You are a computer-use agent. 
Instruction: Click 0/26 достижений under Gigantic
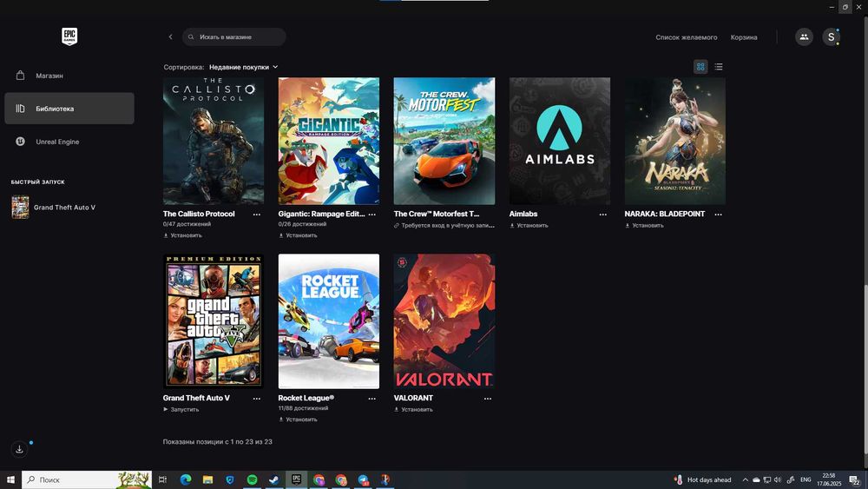coord(302,224)
